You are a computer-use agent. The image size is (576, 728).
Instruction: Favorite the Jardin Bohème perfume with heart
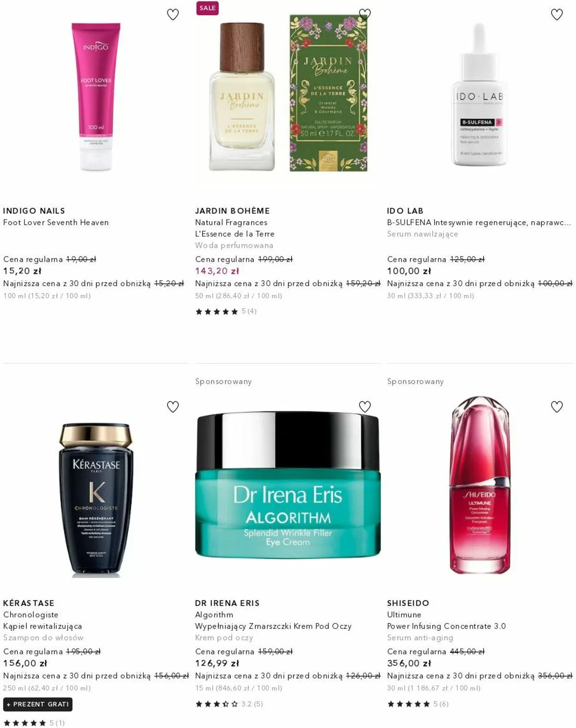coord(364,15)
